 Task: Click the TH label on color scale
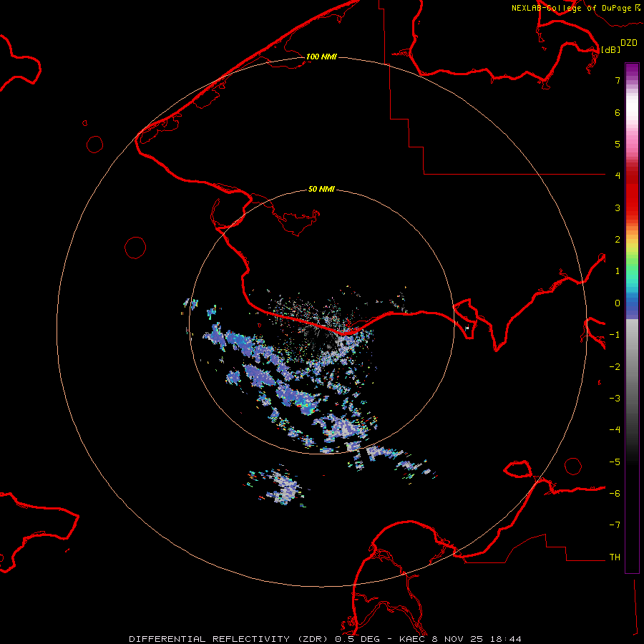[615, 557]
